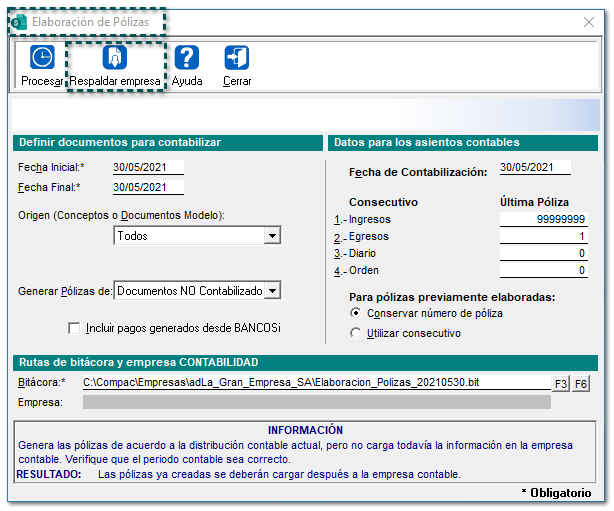The width and height of the screenshot is (614, 511).
Task: Click the Procesar clock icon
Action: [x=42, y=57]
